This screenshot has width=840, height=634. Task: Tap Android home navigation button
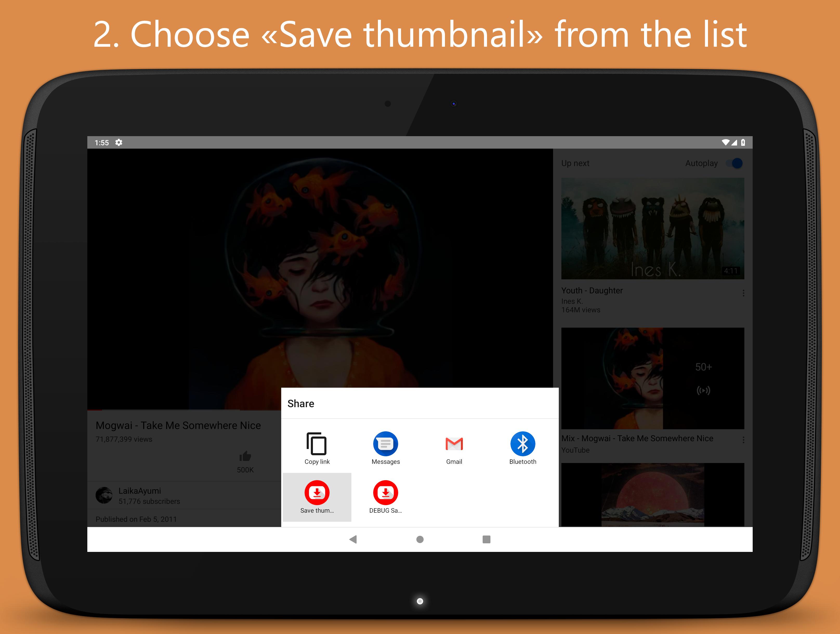click(420, 539)
